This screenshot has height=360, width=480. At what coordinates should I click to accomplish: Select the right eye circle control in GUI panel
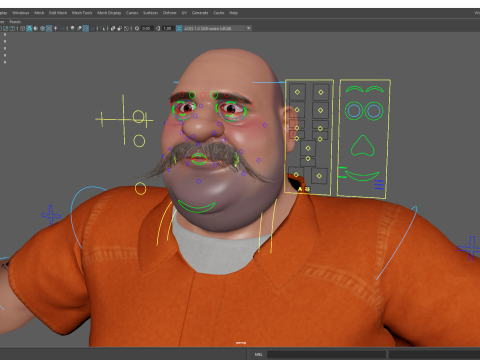point(374,111)
